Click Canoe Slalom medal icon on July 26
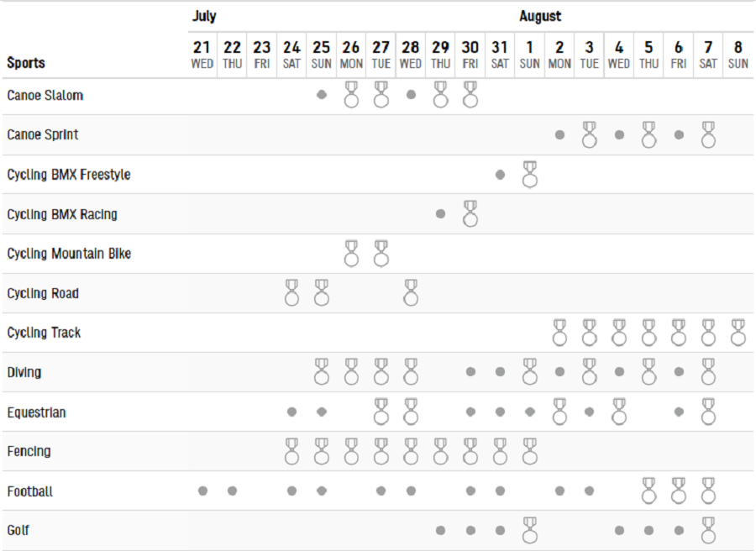This screenshot has height=551, width=756. coord(351,94)
